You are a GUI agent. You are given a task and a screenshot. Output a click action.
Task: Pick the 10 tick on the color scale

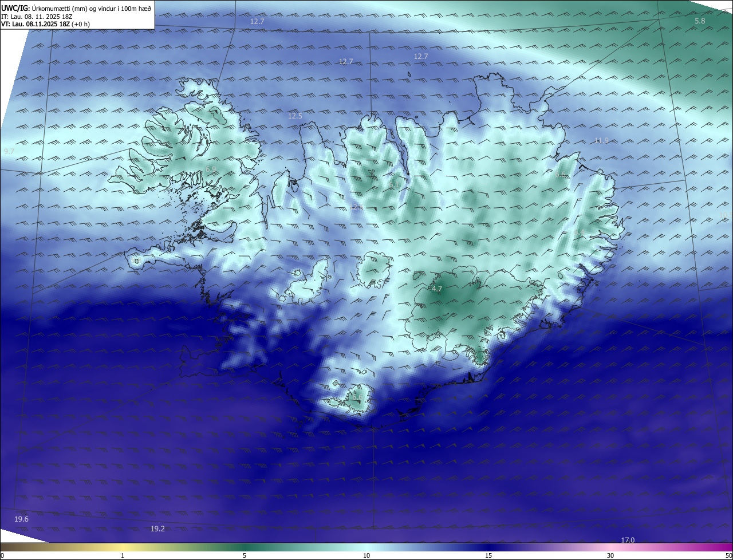point(366,555)
